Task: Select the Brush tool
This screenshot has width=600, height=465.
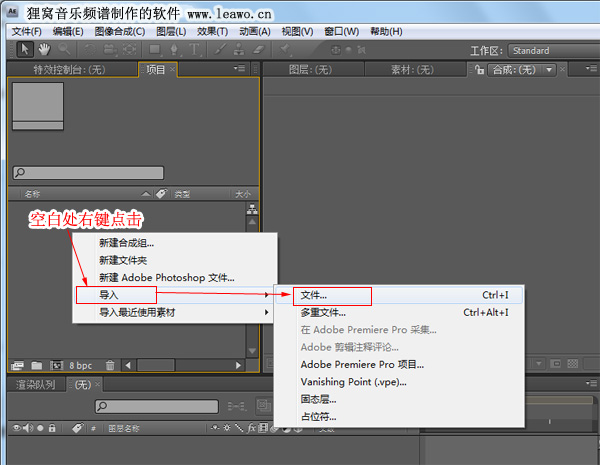Action: pyautogui.click(x=220, y=49)
